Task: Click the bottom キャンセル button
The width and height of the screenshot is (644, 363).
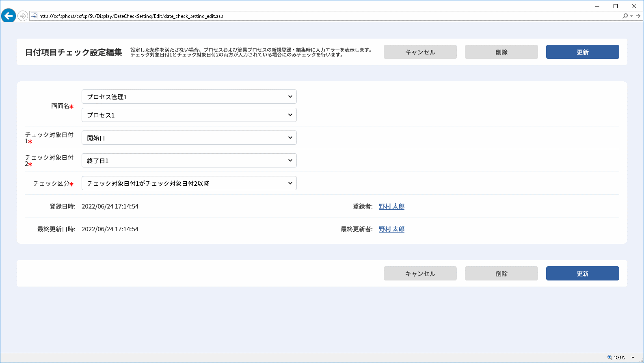Action: pyautogui.click(x=420, y=274)
